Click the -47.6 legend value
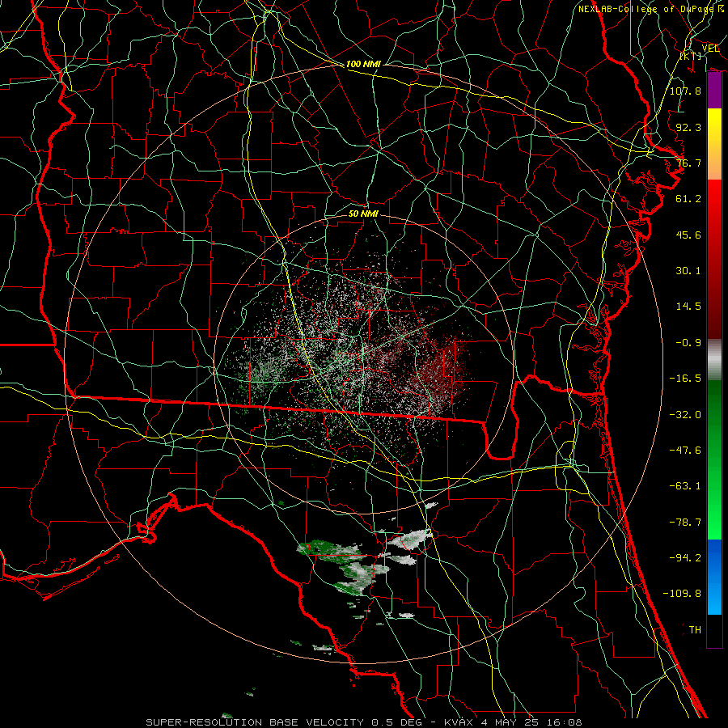 [685, 451]
